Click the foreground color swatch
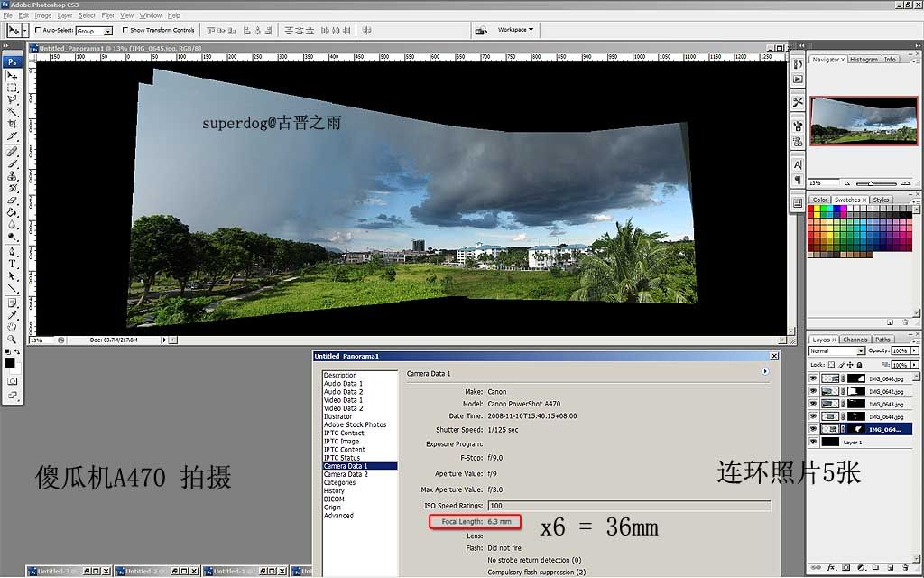924x578 pixels. (x=9, y=363)
